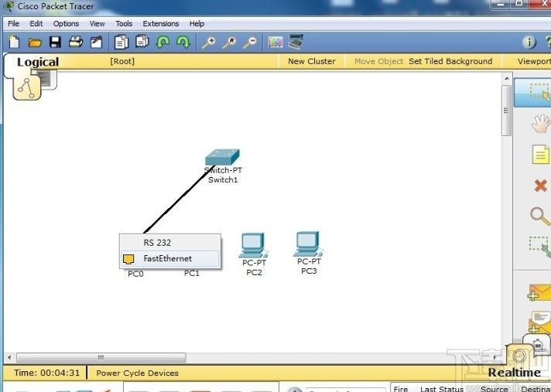Image resolution: width=551 pixels, height=392 pixels.
Task: Open the File menu
Action: 14,23
